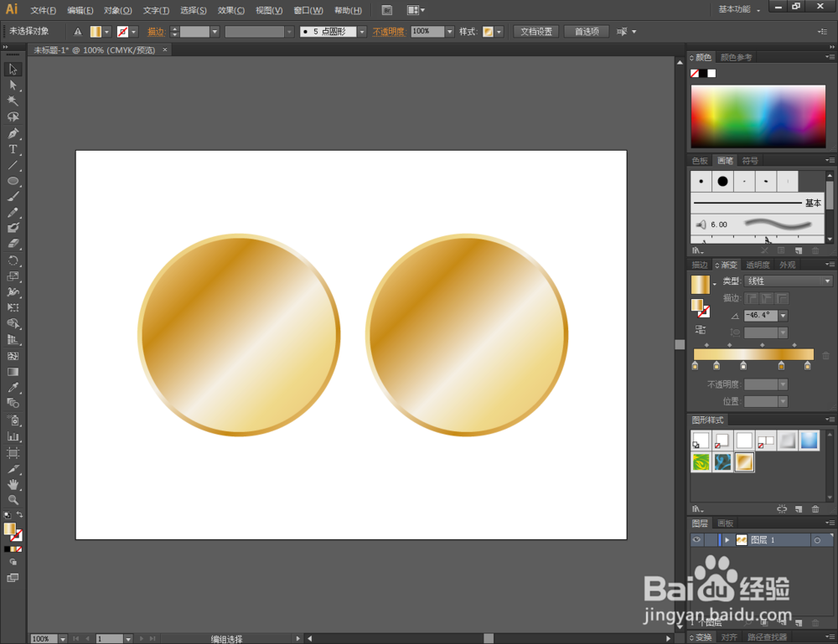Open the gradient 类型 dropdown
This screenshot has width=838, height=644.
(789, 281)
